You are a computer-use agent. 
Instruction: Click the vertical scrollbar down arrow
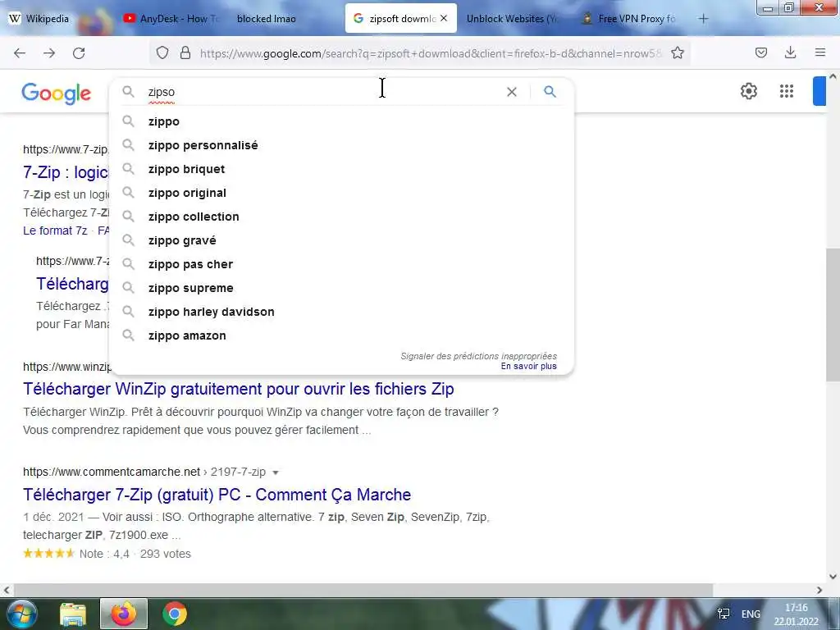(x=833, y=577)
